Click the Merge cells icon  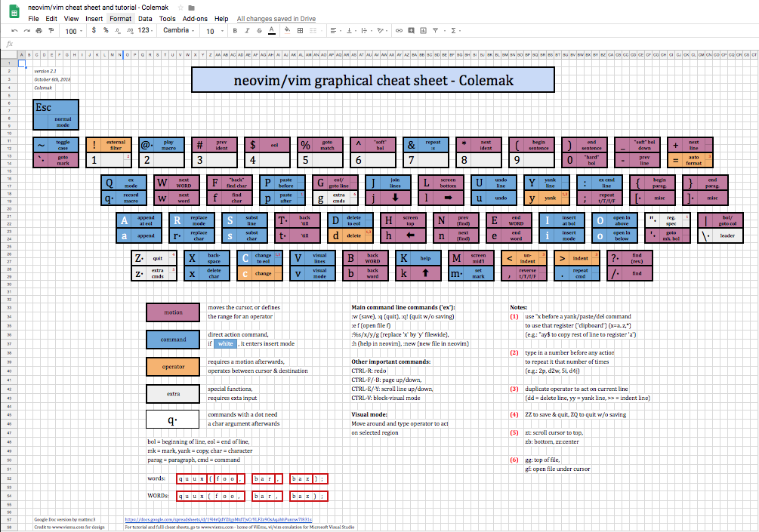coord(313,31)
